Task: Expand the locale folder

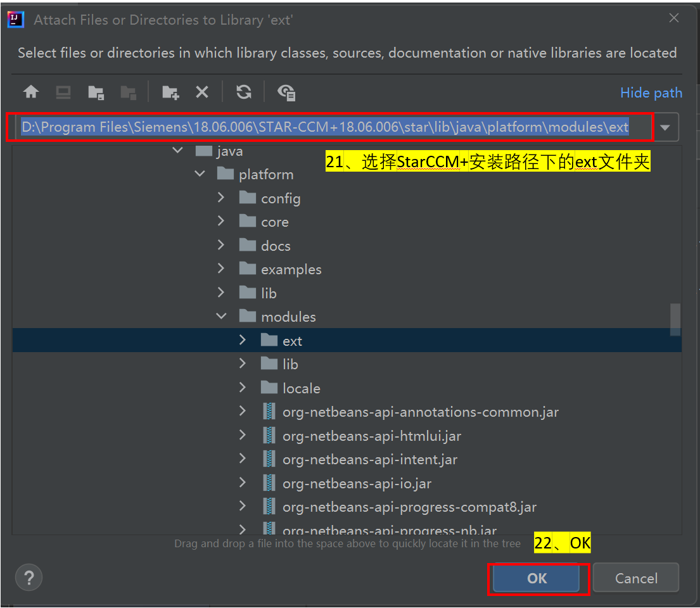Action: click(x=243, y=388)
